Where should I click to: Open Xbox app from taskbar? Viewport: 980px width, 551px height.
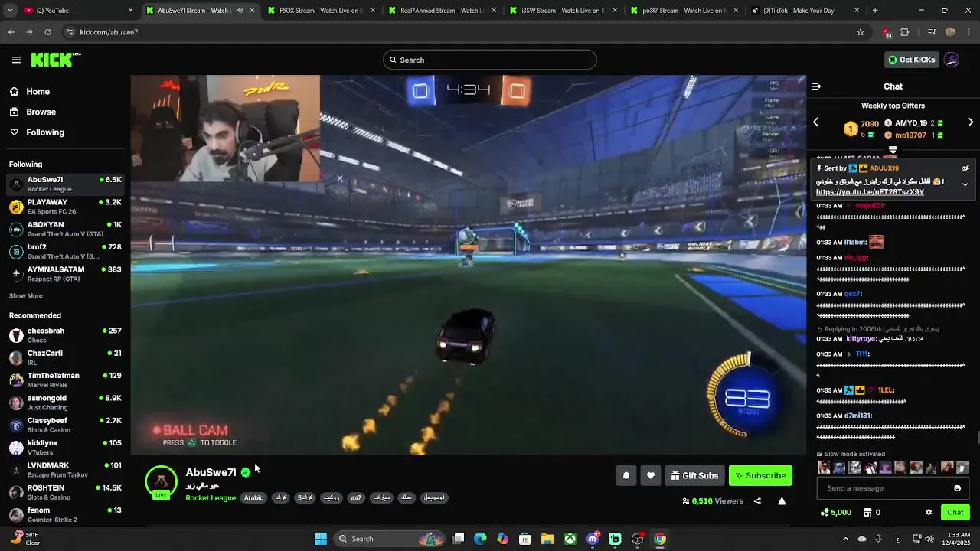point(570,539)
